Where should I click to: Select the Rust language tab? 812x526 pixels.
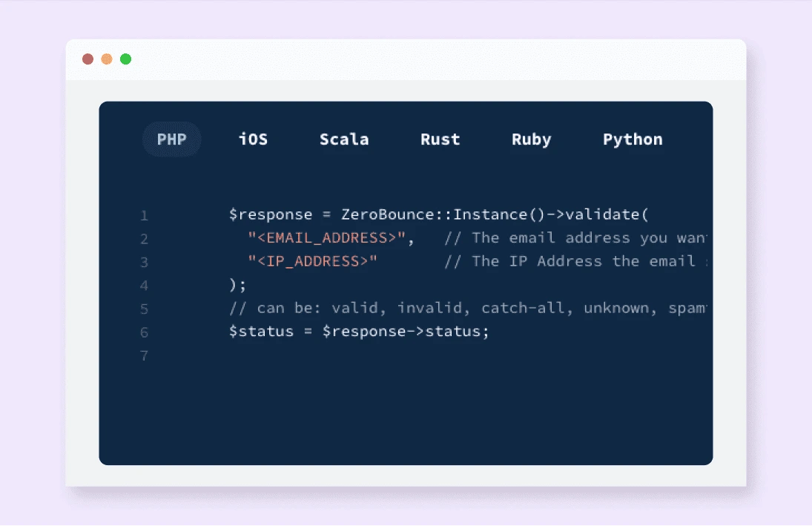(440, 139)
